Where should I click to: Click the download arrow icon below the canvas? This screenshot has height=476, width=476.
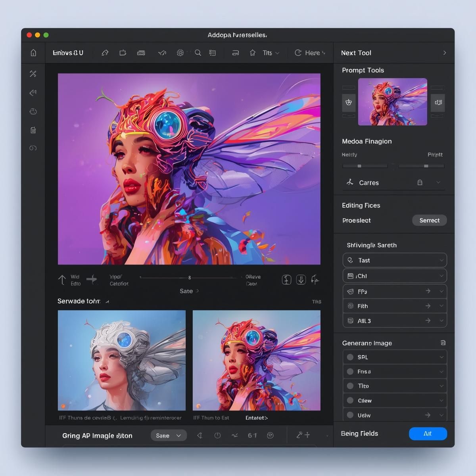pos(301,280)
